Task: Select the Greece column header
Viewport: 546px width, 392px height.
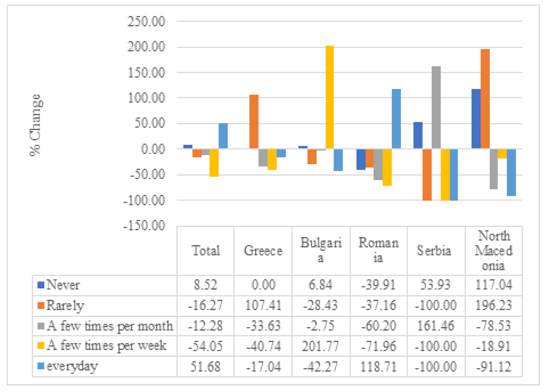Action: click(263, 251)
